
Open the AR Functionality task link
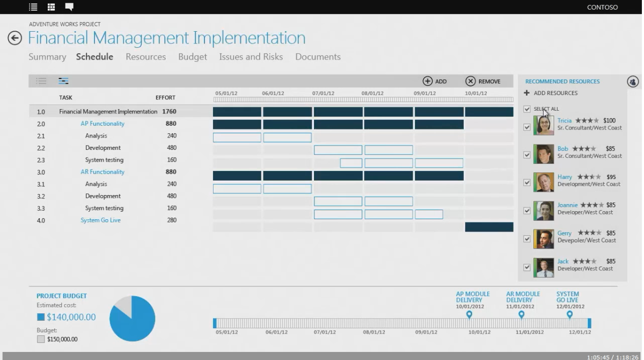[x=103, y=172]
